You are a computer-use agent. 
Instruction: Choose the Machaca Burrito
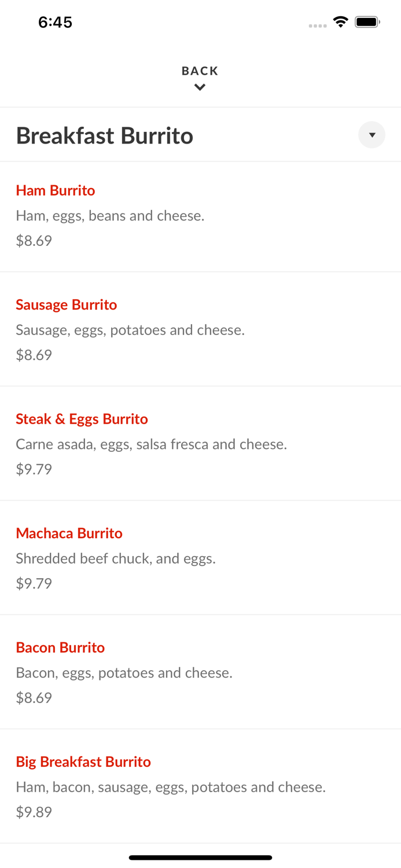(69, 533)
